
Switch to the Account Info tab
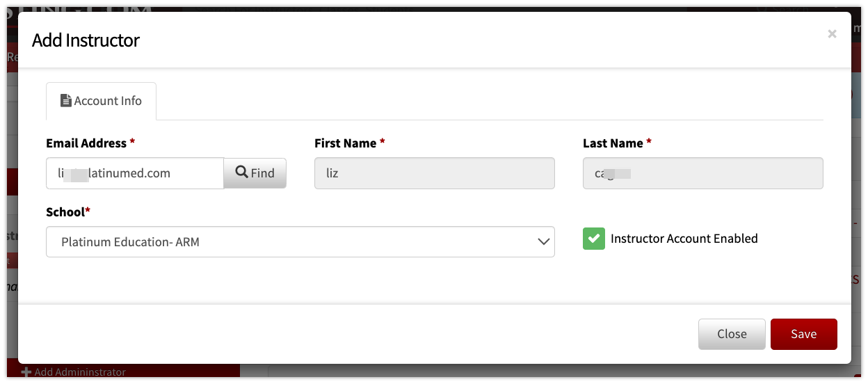101,101
